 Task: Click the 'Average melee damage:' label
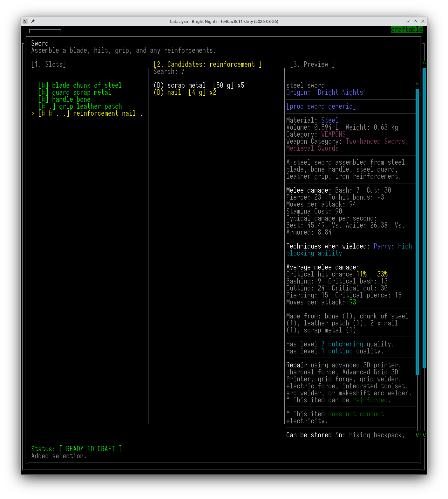(x=323, y=267)
